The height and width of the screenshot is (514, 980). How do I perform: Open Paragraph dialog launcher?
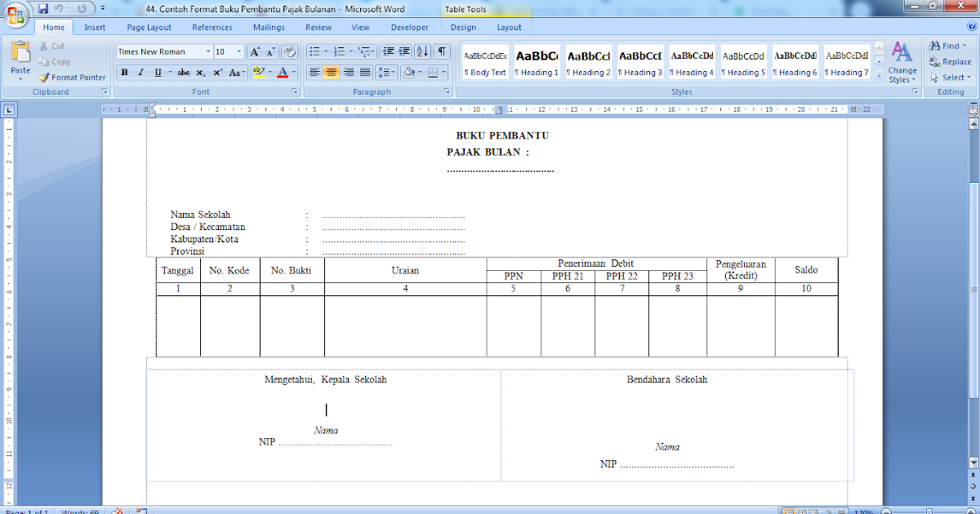click(x=447, y=92)
